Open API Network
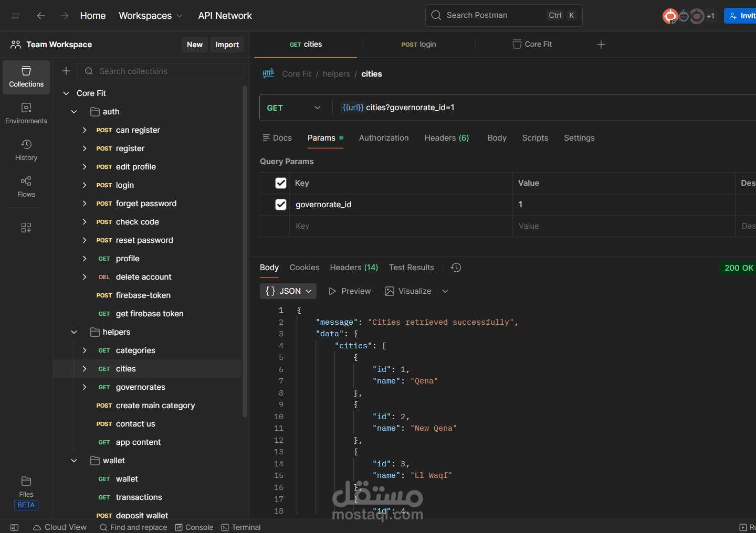 click(x=225, y=16)
